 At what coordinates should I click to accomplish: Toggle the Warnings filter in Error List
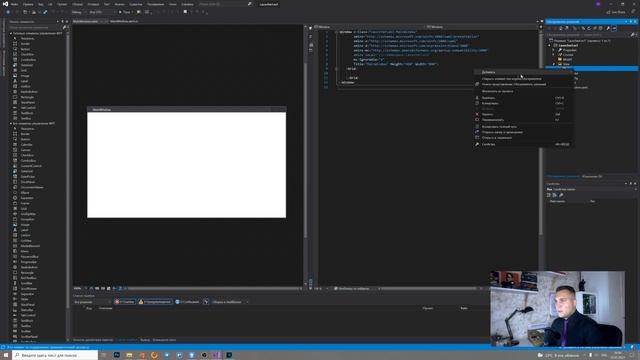[x=155, y=302]
